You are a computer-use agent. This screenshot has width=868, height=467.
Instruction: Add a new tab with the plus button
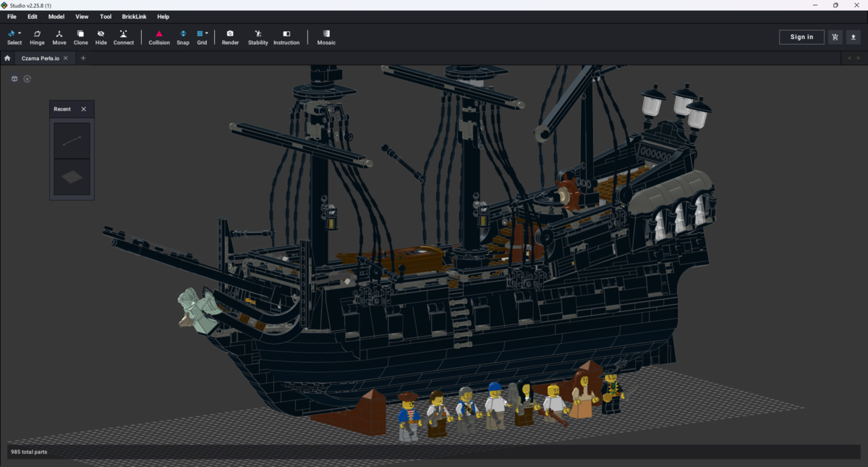[83, 58]
